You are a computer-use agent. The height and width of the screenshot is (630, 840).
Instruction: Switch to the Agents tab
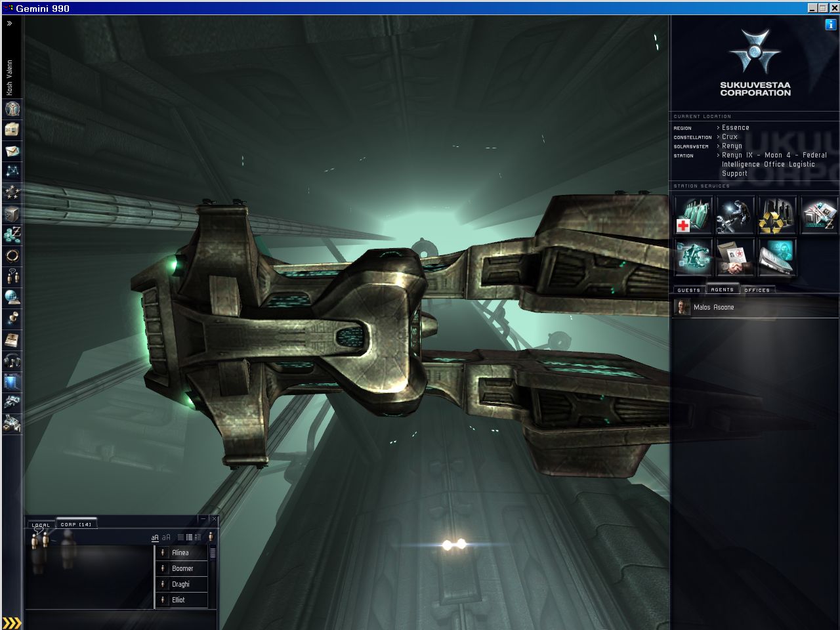[x=722, y=289]
